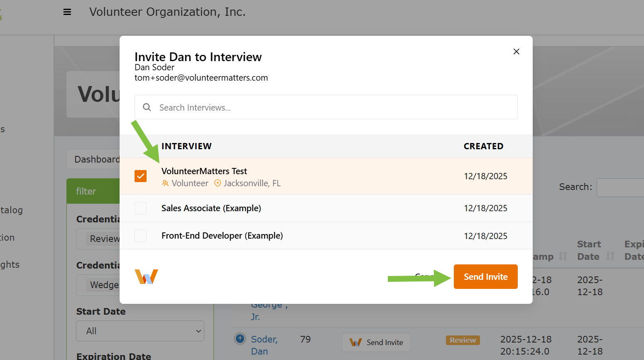The image size is (644, 360).
Task: Click the created date of Front-End Developer
Action: pos(485,236)
